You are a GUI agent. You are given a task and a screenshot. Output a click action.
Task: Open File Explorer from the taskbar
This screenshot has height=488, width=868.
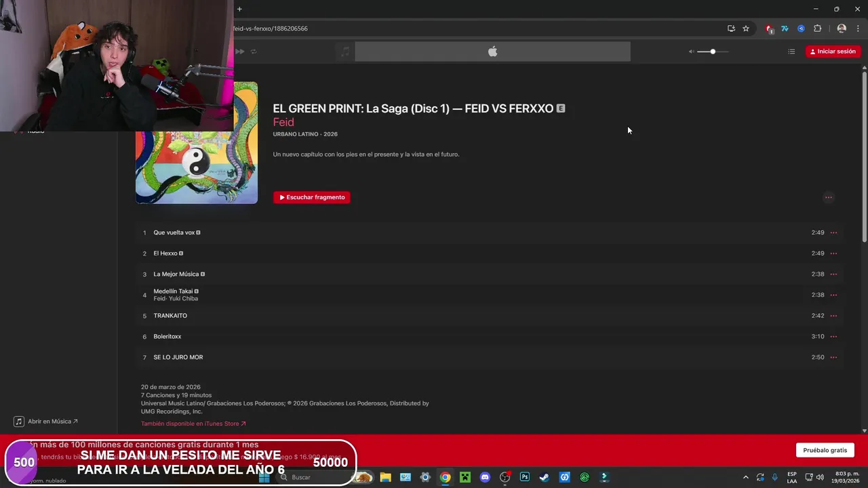(x=385, y=477)
